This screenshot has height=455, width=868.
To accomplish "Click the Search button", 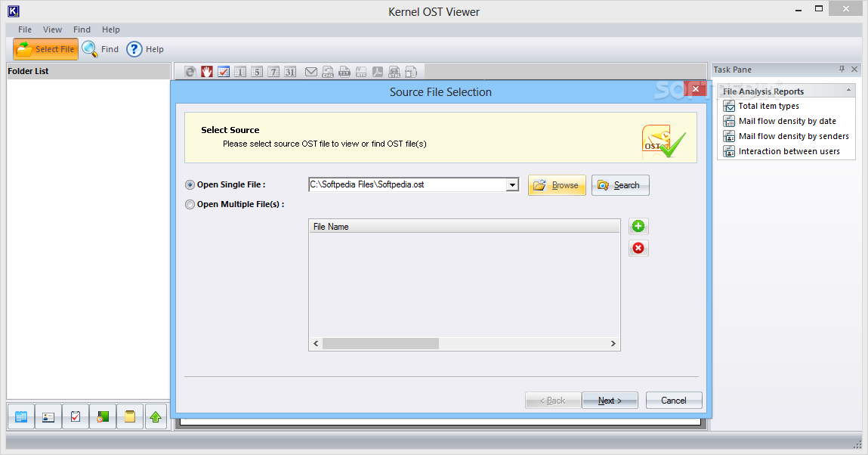I will pyautogui.click(x=620, y=185).
